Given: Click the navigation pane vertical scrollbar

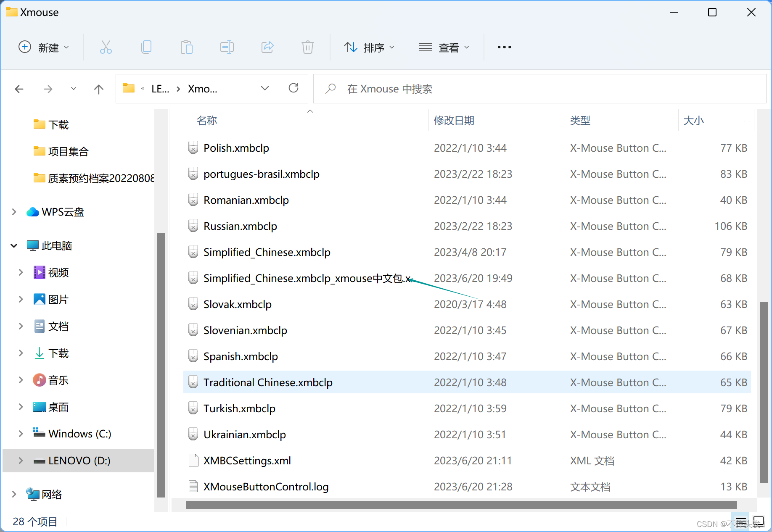Looking at the screenshot, I should coord(161,365).
